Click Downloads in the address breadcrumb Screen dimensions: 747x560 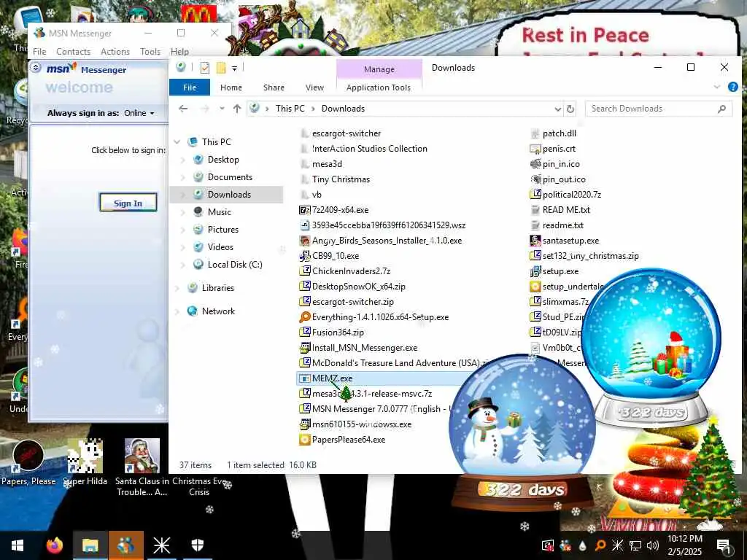pos(343,109)
